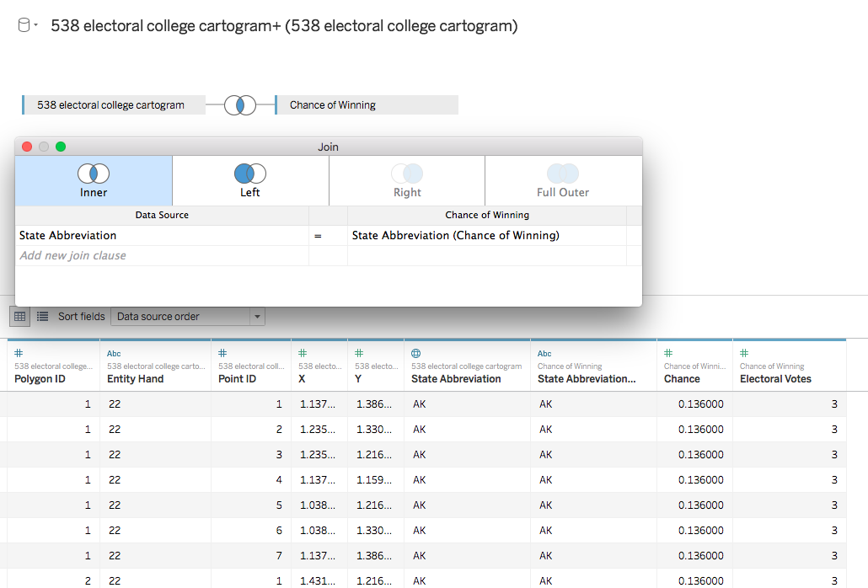Click the Abc icon for Chance of Winning State Abbreviation

click(x=544, y=354)
